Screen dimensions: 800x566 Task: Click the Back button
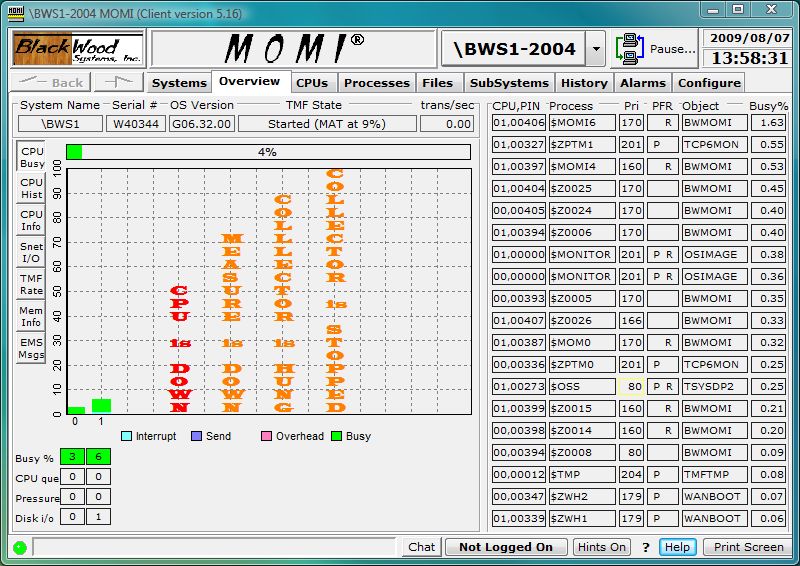point(51,82)
